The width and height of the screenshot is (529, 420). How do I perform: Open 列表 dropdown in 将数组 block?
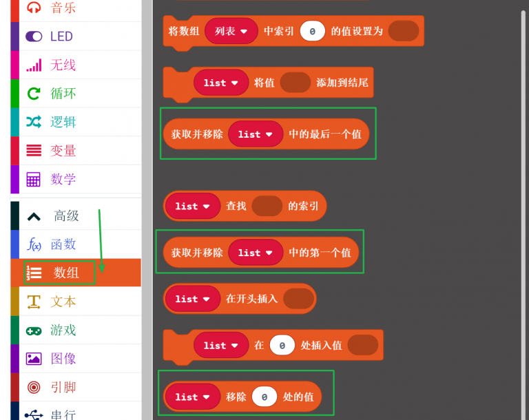231,31
